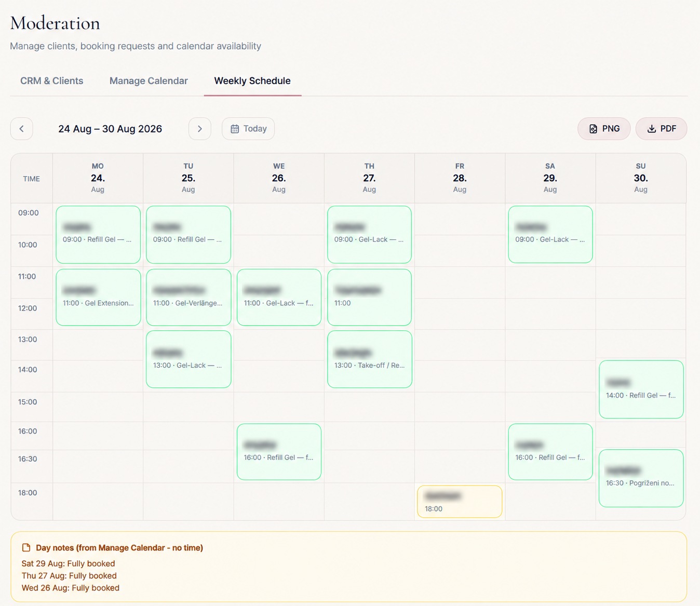
Task: Switch to the CRM & Clients tab
Action: tap(52, 81)
